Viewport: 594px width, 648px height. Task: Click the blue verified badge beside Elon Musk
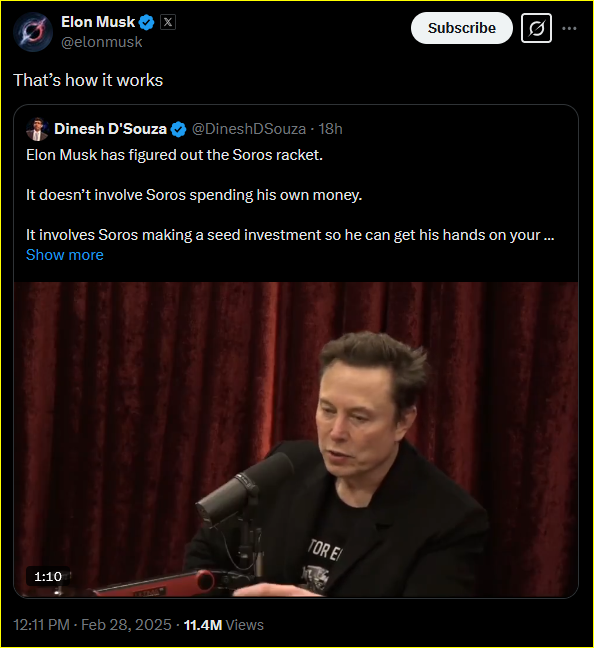pos(146,22)
